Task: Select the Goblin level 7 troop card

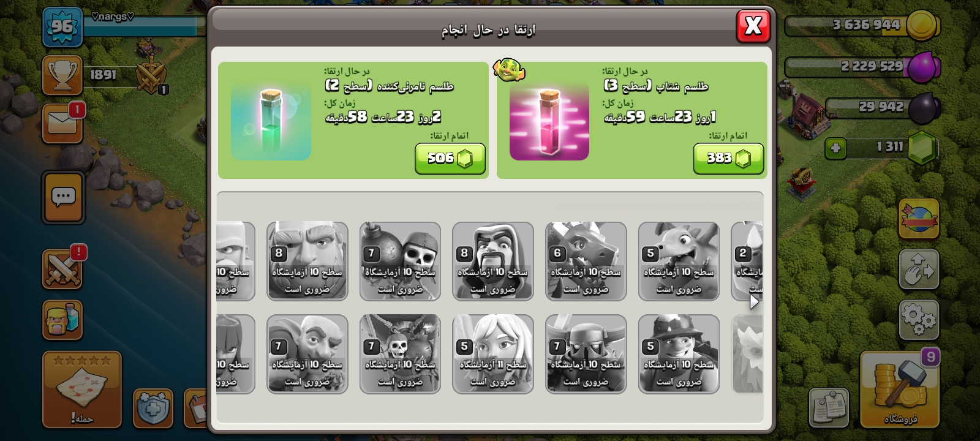Action: (307, 354)
